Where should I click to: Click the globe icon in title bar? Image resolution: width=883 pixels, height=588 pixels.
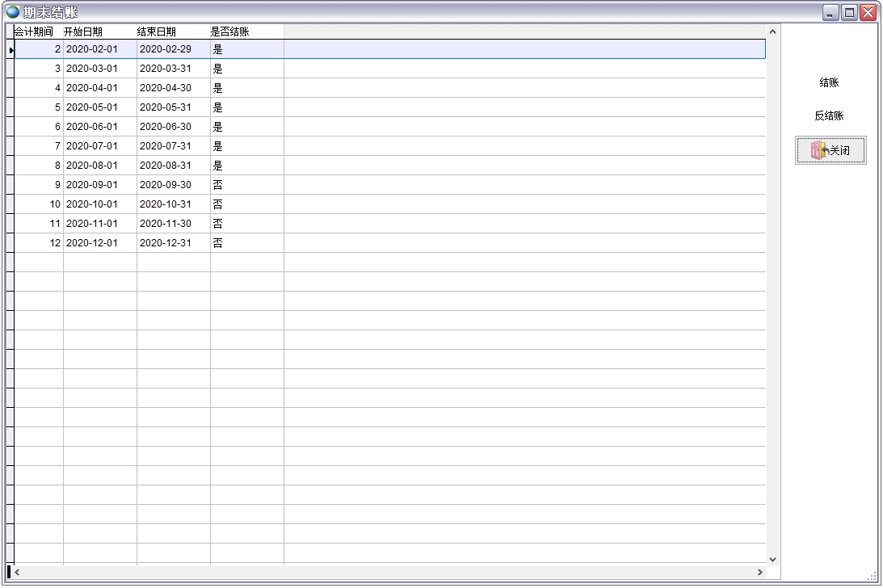click(x=13, y=12)
